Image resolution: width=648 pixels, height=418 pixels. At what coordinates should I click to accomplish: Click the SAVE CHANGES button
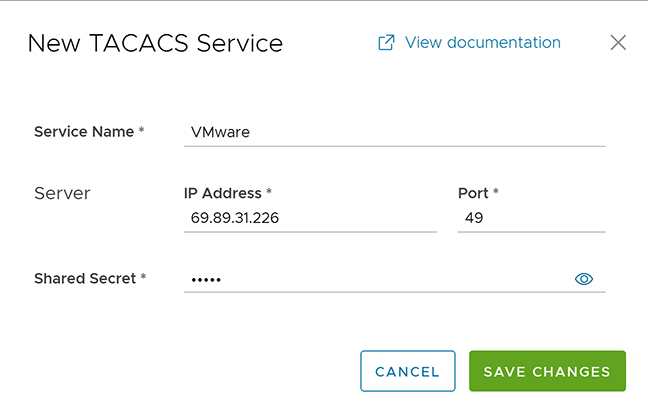tap(547, 371)
